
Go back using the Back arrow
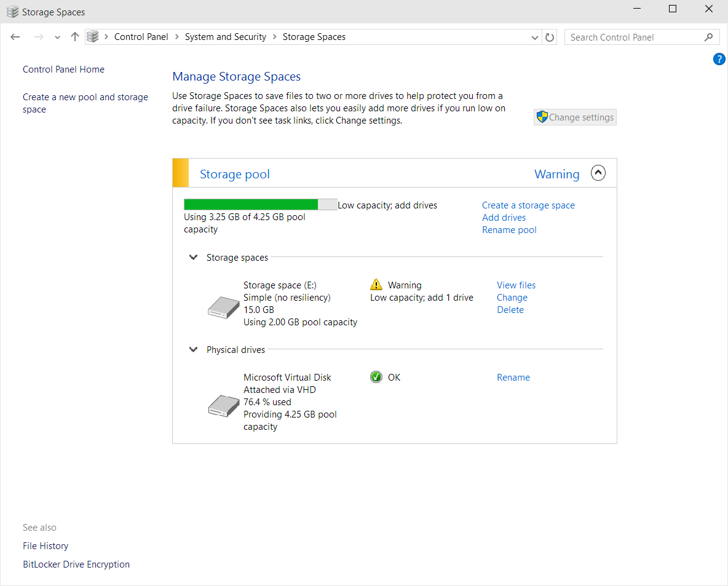[x=15, y=37]
